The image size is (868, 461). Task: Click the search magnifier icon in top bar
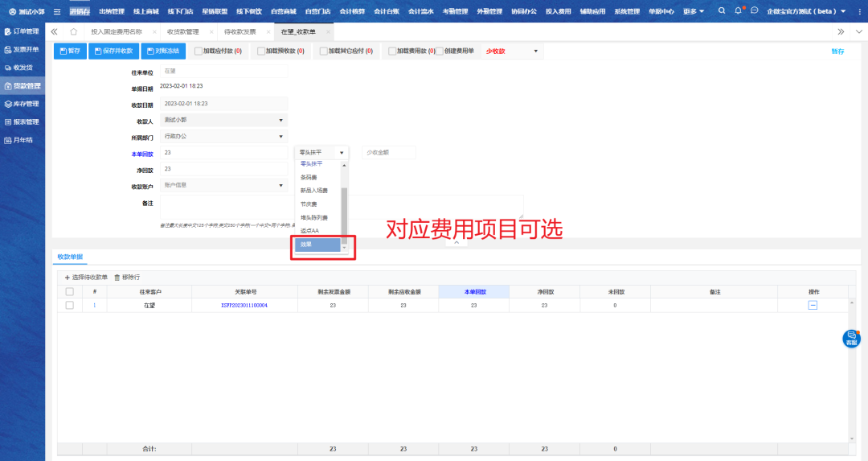coord(722,11)
